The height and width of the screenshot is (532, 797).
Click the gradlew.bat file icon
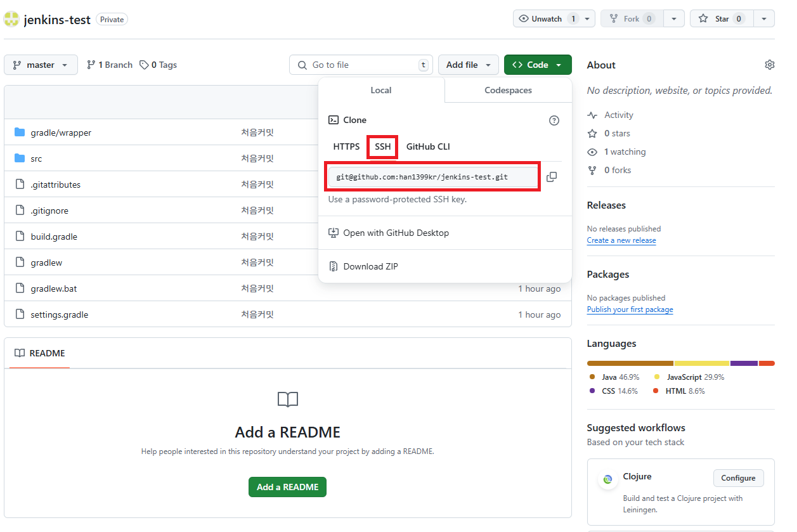coord(20,289)
